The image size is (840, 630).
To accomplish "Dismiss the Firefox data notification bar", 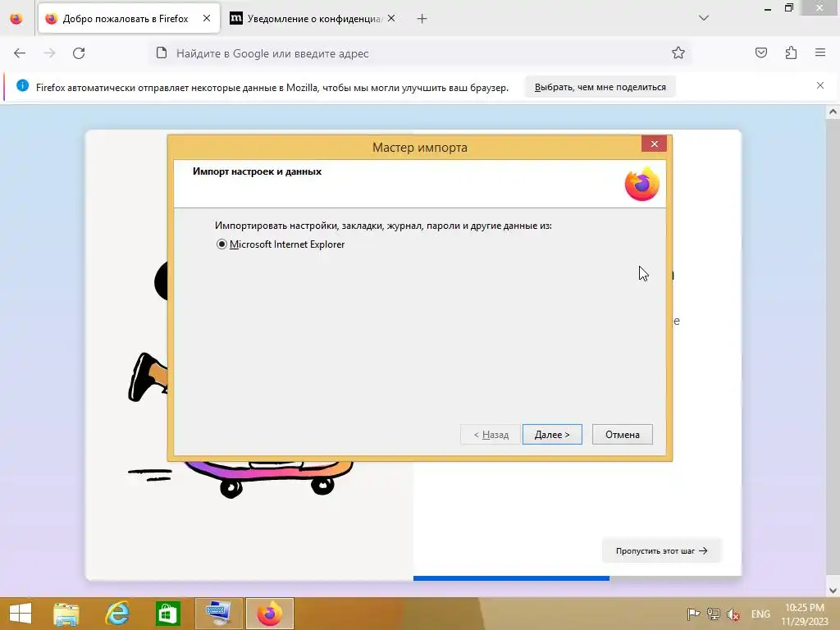I will pos(820,85).
